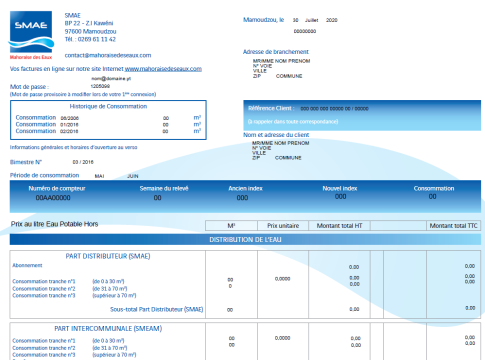This screenshot has width=485, height=360.
Task: Select the Sous-total Part Distributeur (SMAE) row
Action: click(245, 309)
